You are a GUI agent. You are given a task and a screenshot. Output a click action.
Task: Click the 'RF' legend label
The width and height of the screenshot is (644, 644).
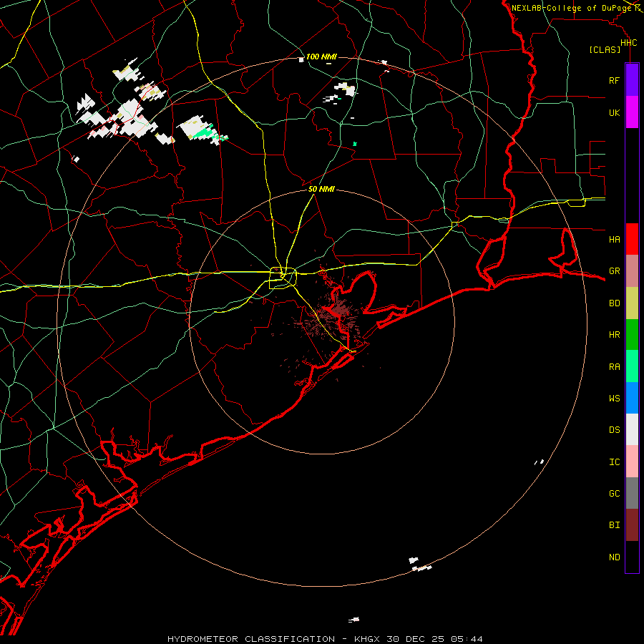[614, 80]
